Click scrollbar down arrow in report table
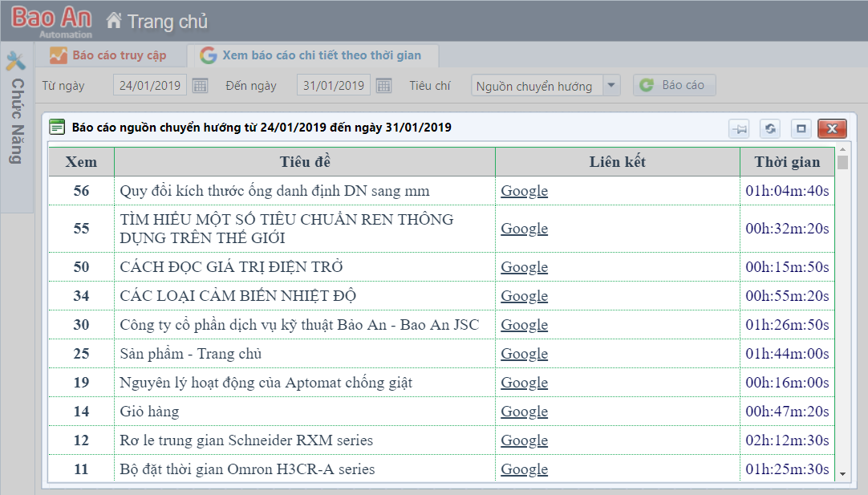 pyautogui.click(x=842, y=474)
